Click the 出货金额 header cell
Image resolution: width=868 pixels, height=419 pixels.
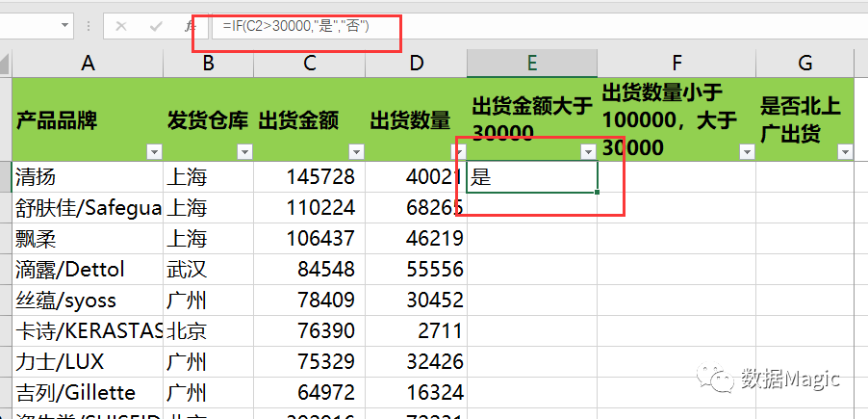click(x=310, y=119)
